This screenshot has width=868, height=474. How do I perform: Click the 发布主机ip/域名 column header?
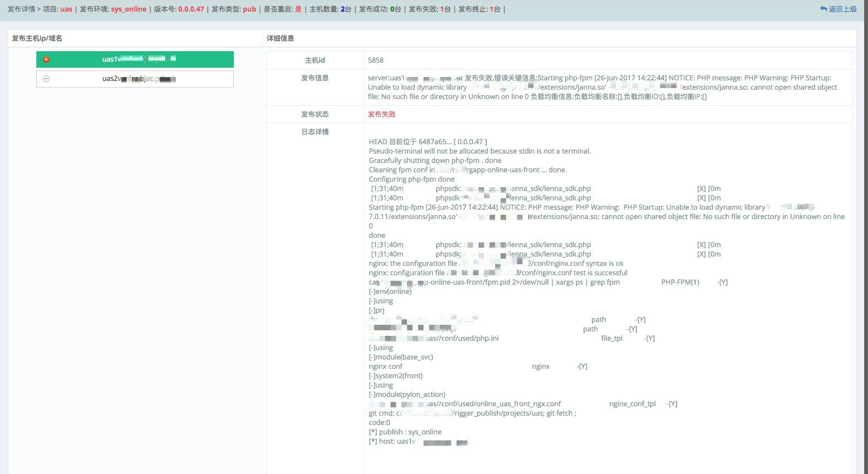(37, 38)
